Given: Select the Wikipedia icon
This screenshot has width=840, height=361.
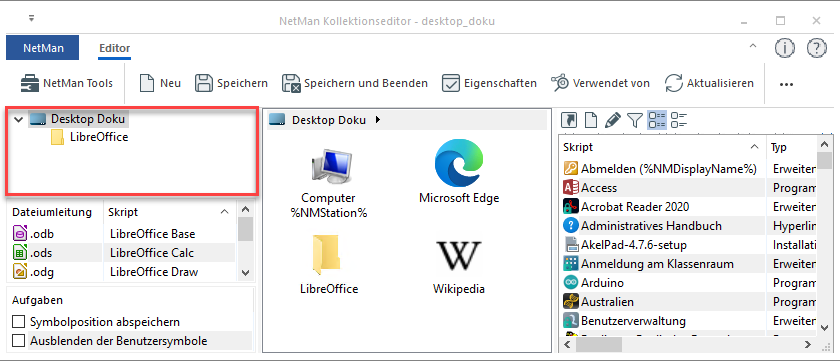Looking at the screenshot, I should point(459,265).
